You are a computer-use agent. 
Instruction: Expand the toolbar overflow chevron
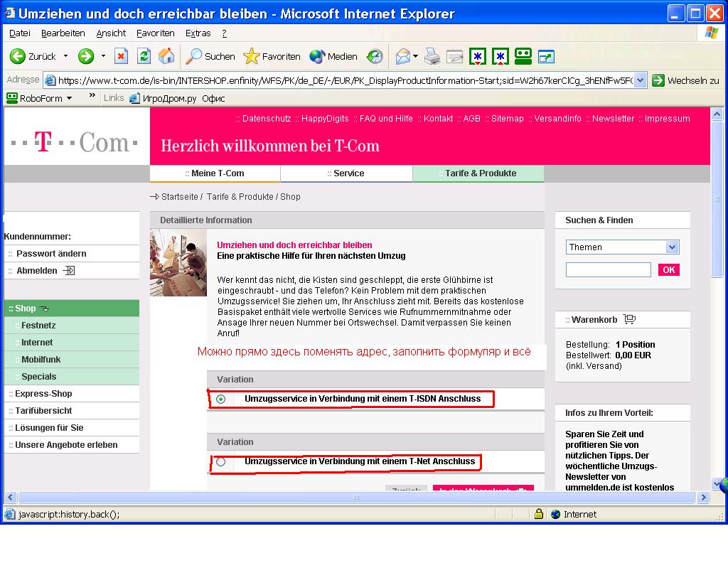pos(92,95)
